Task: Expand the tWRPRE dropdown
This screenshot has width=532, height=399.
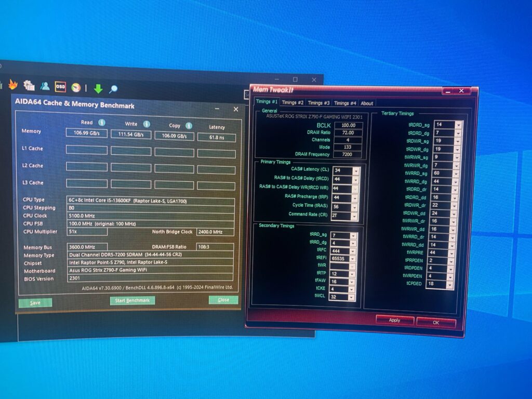Action: tap(451, 253)
